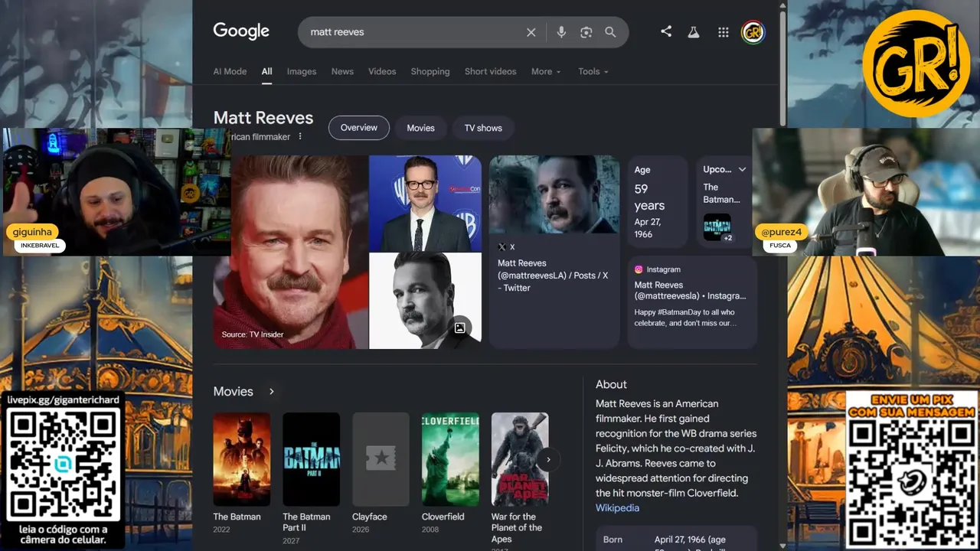Open Matt Reeves X posts link
The width and height of the screenshot is (980, 551).
click(x=553, y=275)
